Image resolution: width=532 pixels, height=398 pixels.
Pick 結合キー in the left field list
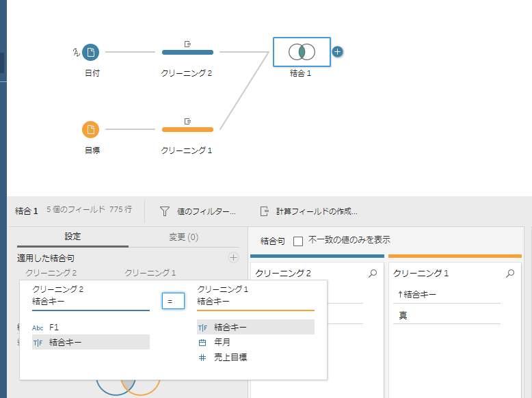65,342
